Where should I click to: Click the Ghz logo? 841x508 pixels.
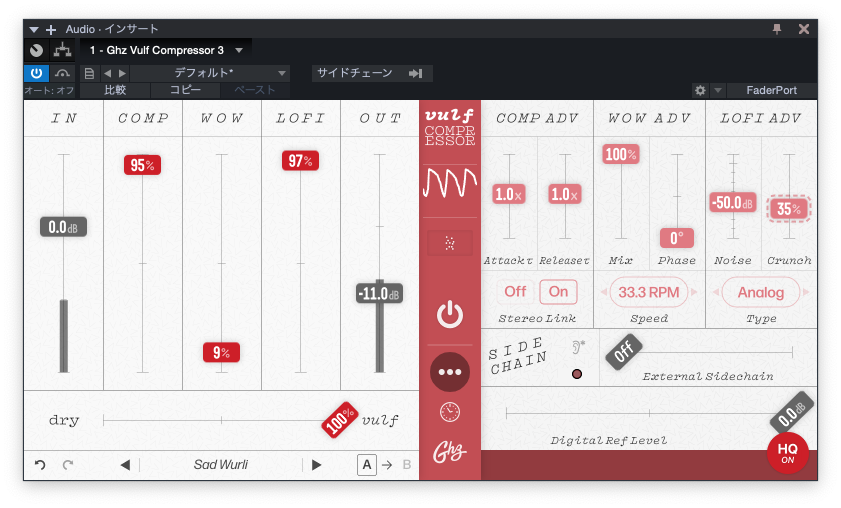coord(449,453)
